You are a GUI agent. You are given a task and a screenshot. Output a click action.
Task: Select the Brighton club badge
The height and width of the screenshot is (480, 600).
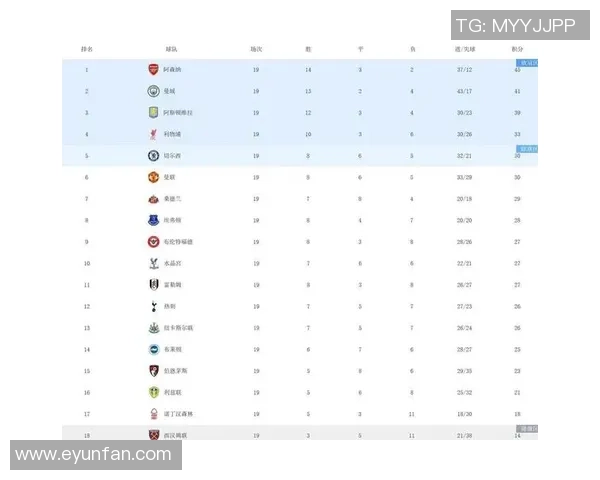pos(153,349)
